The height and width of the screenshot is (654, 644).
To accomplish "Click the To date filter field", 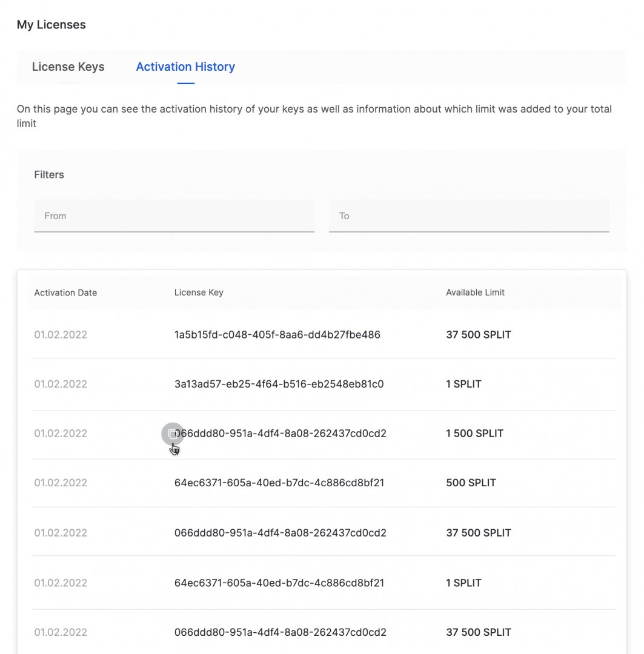I will 468,216.
